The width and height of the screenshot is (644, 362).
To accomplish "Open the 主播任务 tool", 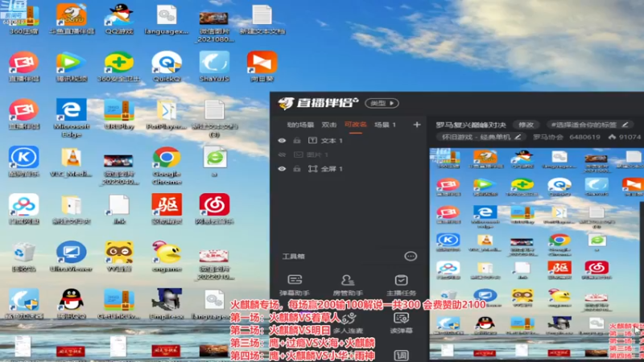I will pyautogui.click(x=401, y=286).
